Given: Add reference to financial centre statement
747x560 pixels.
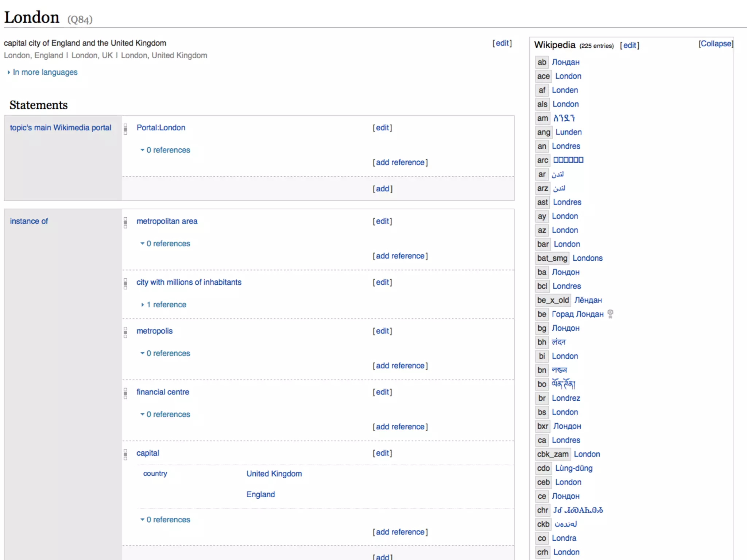Looking at the screenshot, I should click(400, 427).
